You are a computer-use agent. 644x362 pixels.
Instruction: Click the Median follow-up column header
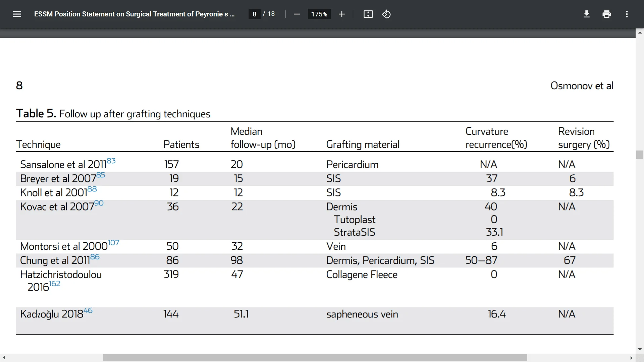pyautogui.click(x=263, y=138)
